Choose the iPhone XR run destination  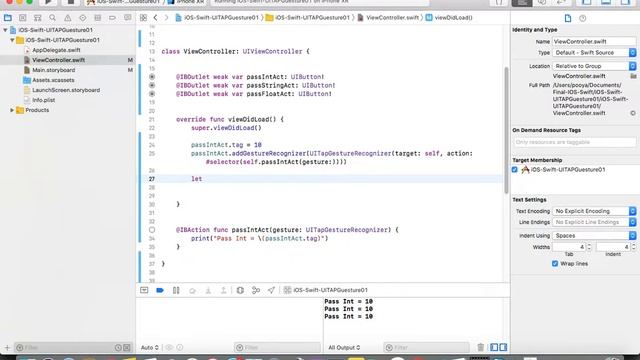click(x=186, y=2)
